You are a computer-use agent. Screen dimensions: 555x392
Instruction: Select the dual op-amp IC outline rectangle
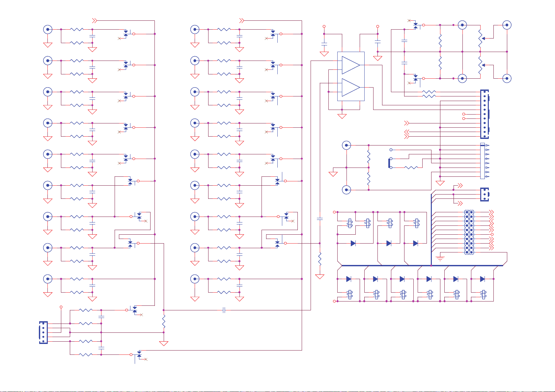point(351,76)
